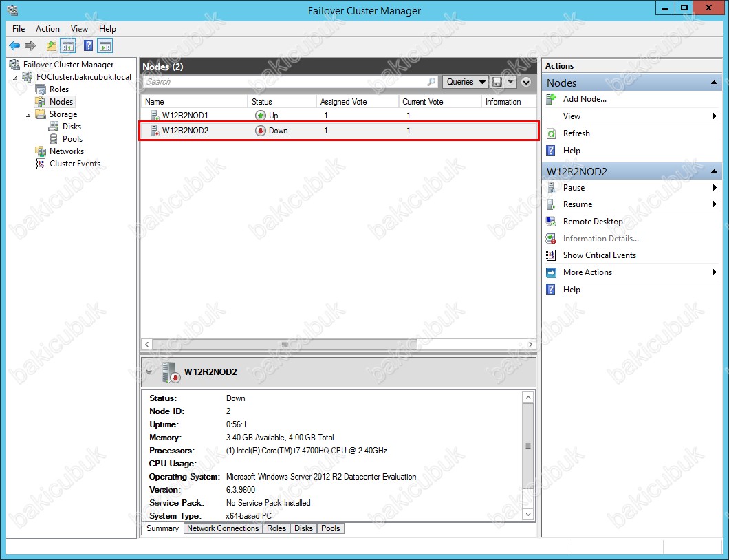Click the Show Critical Events icon
Screen dimensions: 729x560
pos(552,255)
